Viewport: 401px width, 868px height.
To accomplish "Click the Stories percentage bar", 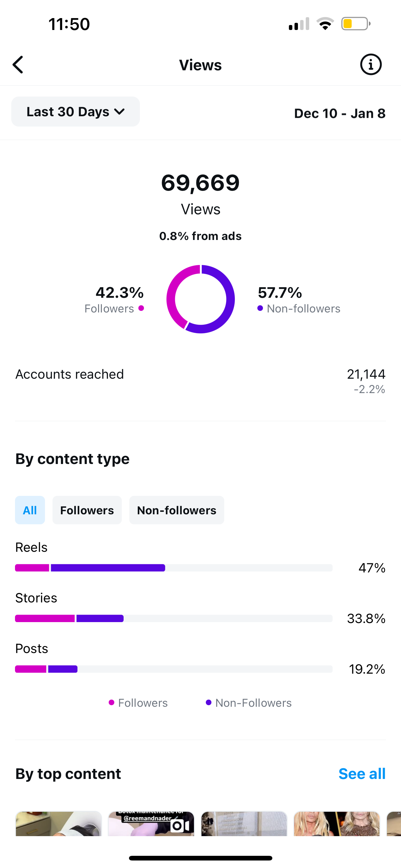I will [174, 618].
